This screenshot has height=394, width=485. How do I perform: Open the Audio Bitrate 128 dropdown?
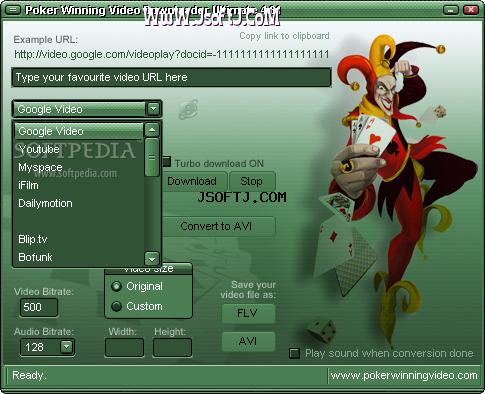coord(66,347)
